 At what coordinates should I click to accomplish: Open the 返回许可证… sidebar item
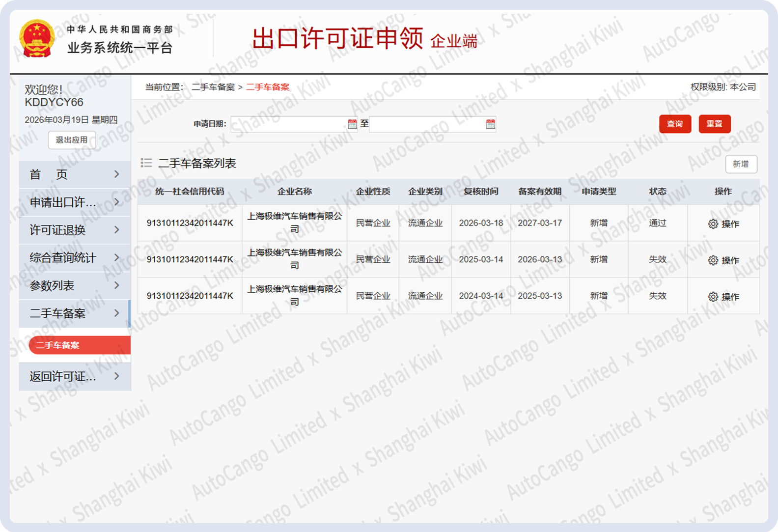75,377
